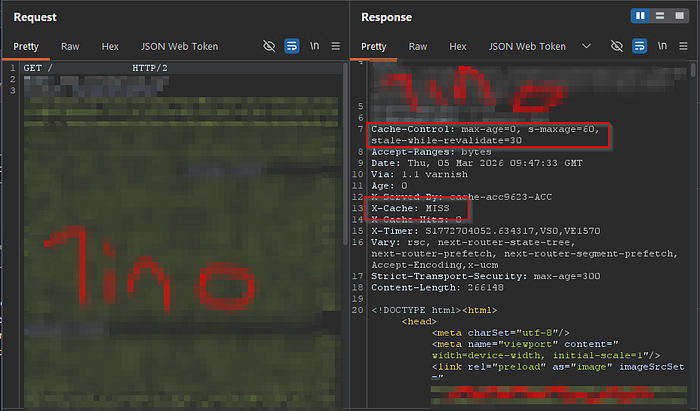700x411 pixels.
Task: Switch Request panel to Raw tab
Action: coord(70,46)
